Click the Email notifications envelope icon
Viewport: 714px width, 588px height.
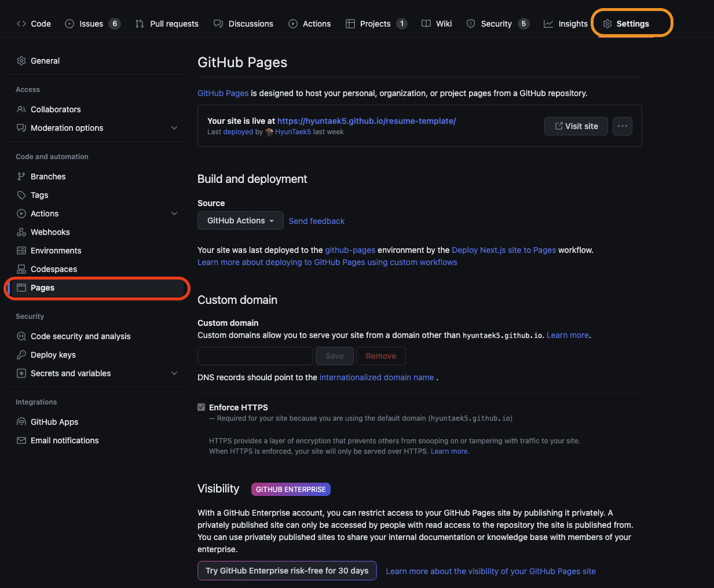tap(21, 440)
